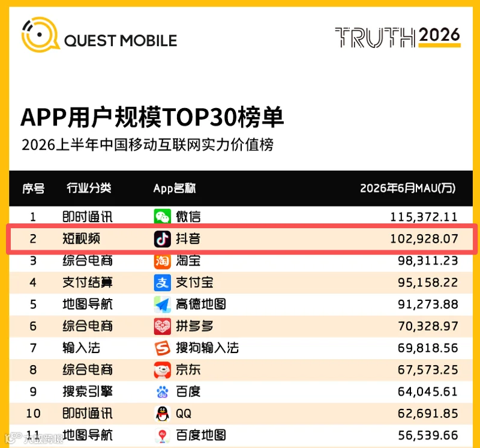Click the Taobao (淘宝) app icon
The image size is (480, 448).
point(162,261)
